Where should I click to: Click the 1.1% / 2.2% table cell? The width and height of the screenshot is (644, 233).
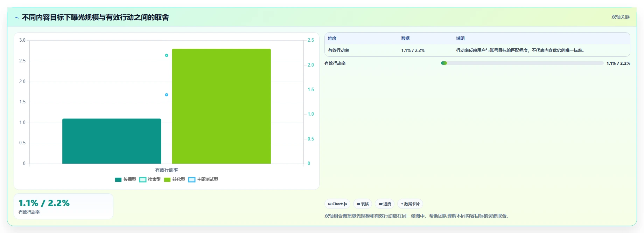[413, 50]
